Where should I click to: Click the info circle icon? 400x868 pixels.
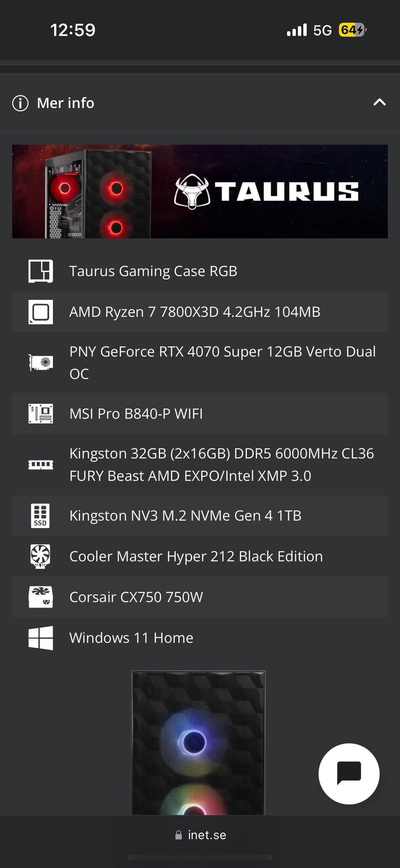(x=20, y=103)
